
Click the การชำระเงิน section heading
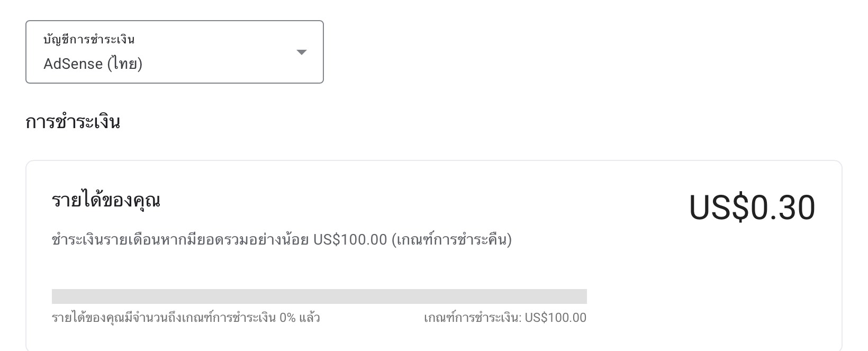(73, 122)
